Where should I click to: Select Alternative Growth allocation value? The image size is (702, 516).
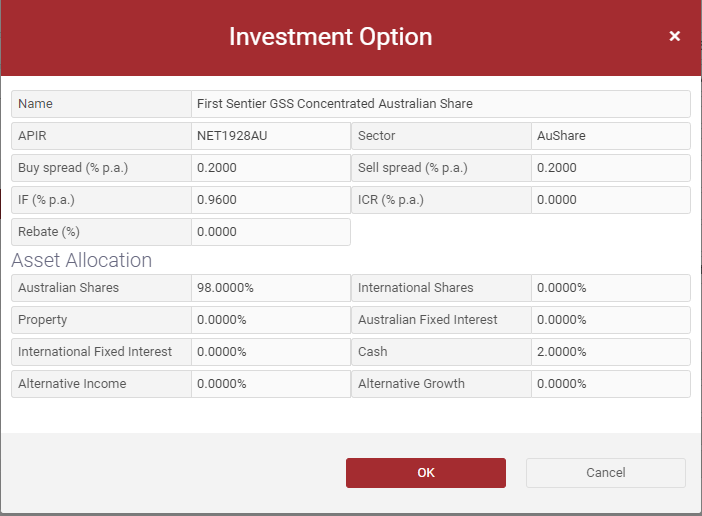pos(611,384)
